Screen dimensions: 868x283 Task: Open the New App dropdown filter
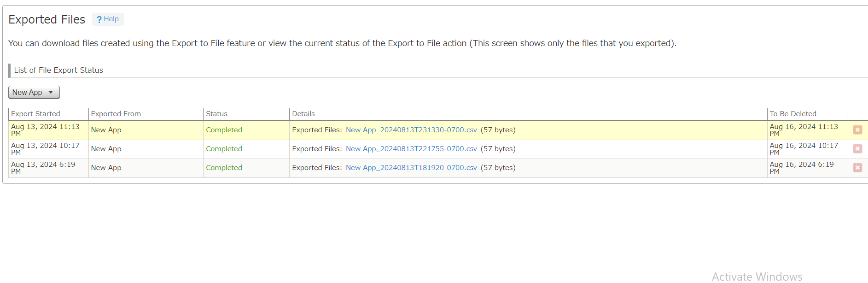click(34, 92)
